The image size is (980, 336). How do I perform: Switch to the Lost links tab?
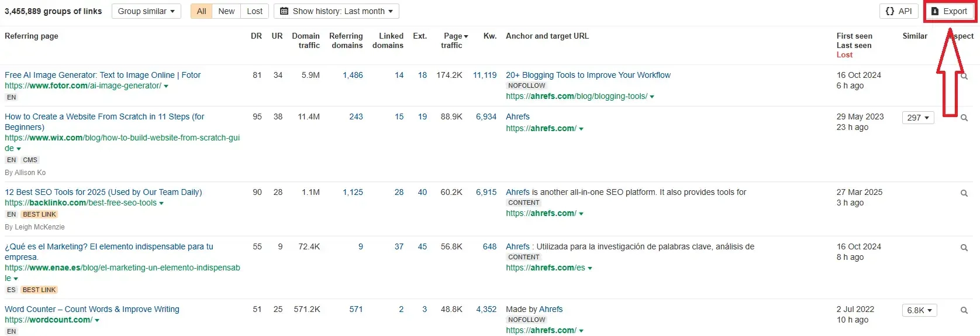(x=254, y=11)
